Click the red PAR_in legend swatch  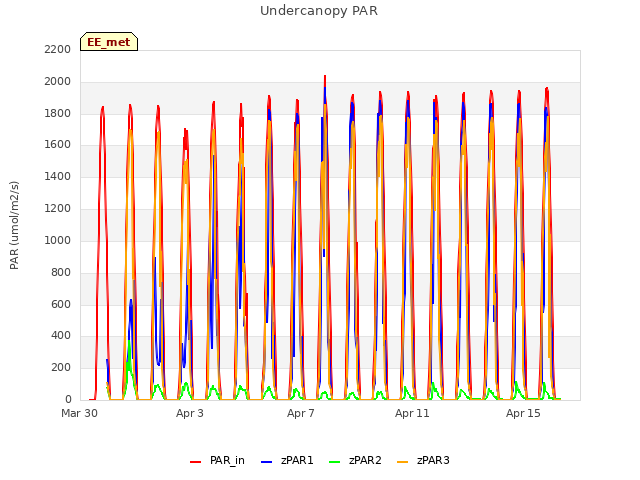(x=196, y=462)
